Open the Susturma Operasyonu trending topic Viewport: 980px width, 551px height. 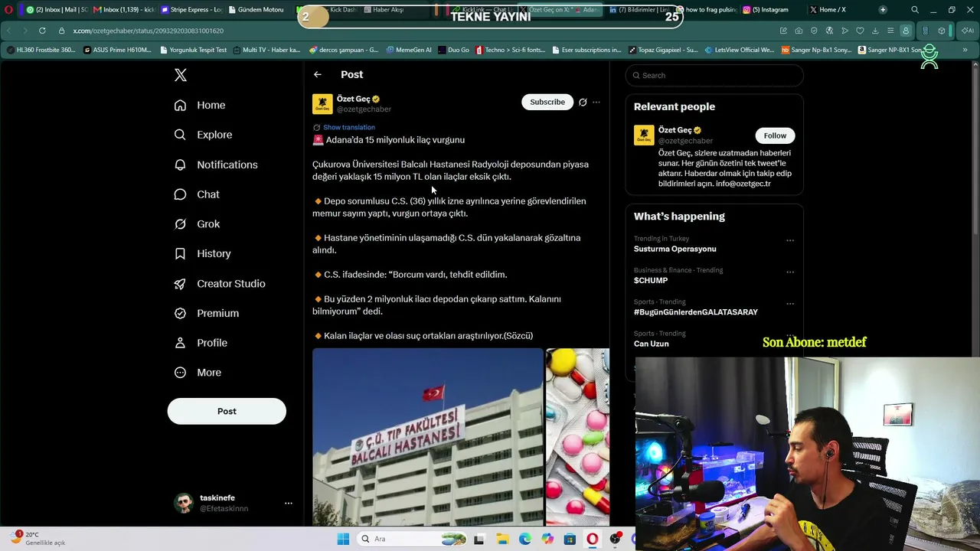(x=675, y=249)
